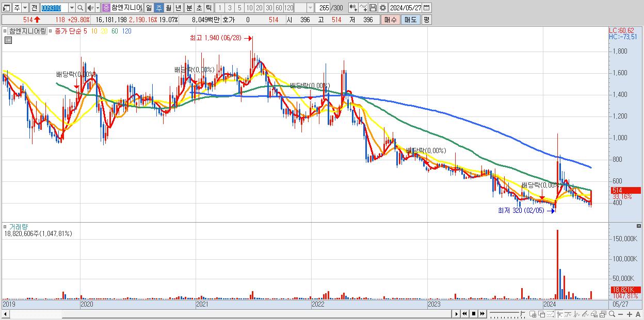Click the 매도 sell button
This screenshot has width=644, height=320.
tap(411, 20)
